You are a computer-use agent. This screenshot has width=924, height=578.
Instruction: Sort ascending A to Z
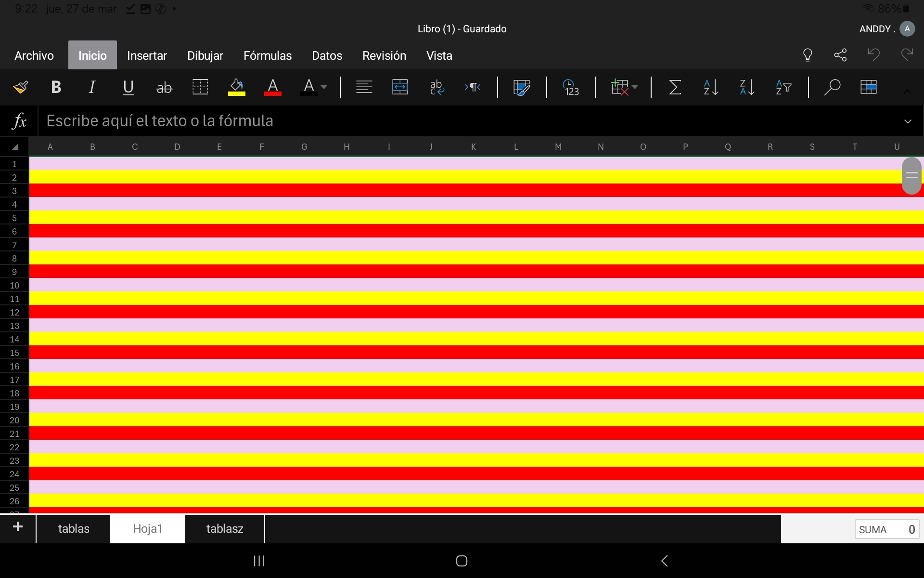[711, 87]
